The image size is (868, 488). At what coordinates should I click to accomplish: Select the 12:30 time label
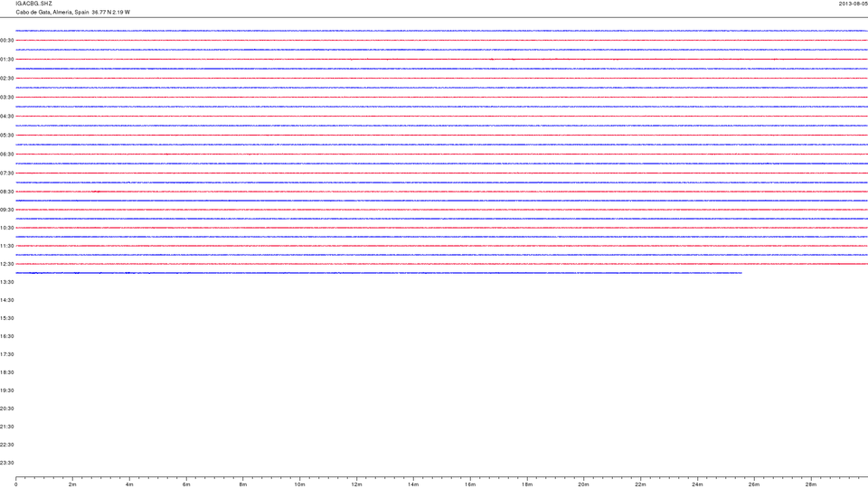[6, 264]
